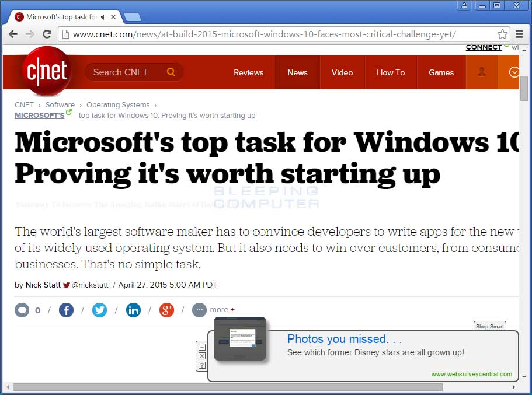Click the search magnifier icon
Image resolution: width=532 pixels, height=395 pixels.
point(171,72)
